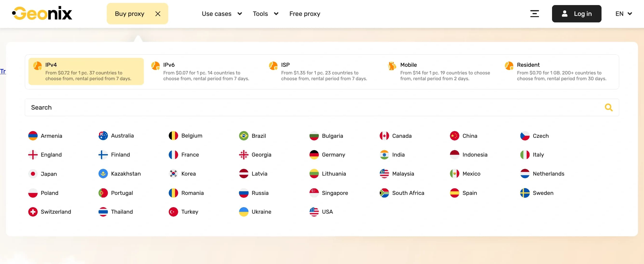Open the EN language selector

(x=623, y=14)
